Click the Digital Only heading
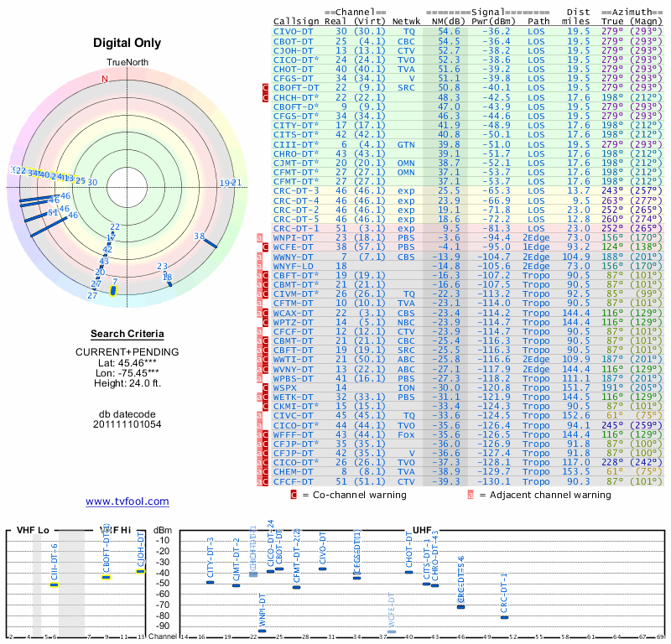 click(x=127, y=43)
